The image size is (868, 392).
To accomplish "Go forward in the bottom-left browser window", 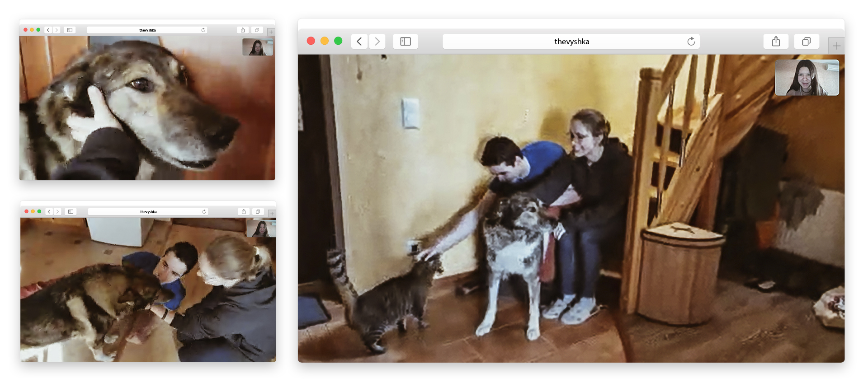I will click(x=57, y=212).
